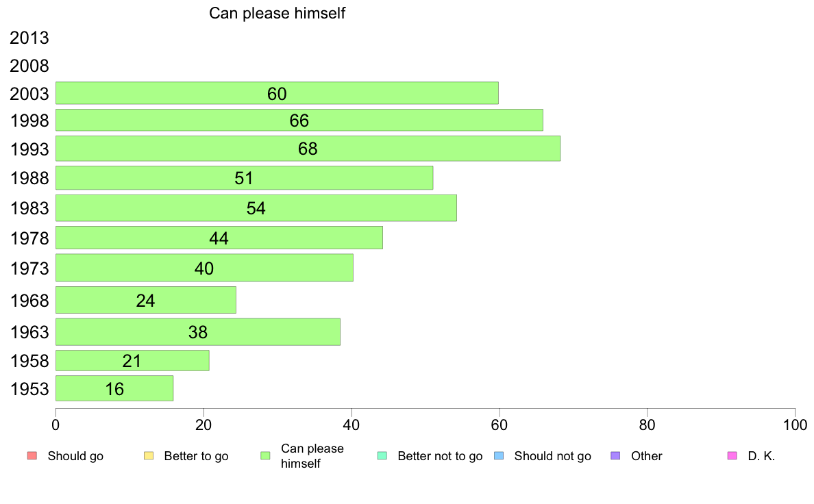
Task: Click the yellow Better to go swatch
Action: tap(149, 456)
